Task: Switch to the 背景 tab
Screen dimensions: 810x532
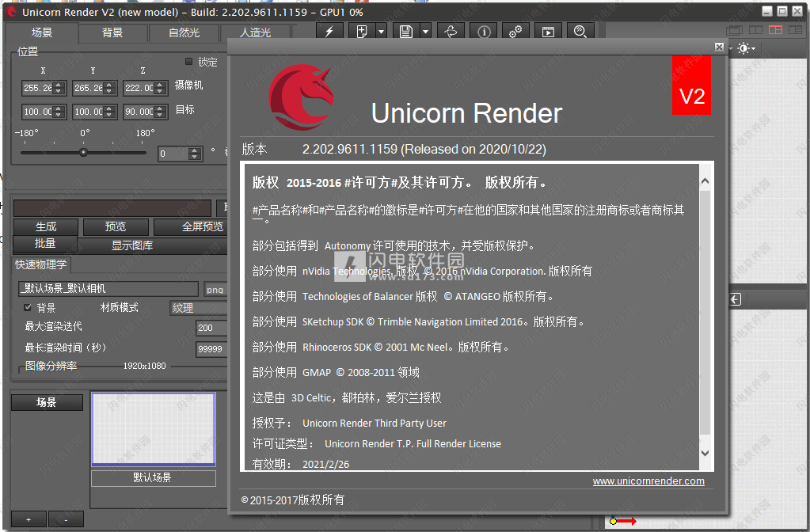Action: click(x=112, y=32)
